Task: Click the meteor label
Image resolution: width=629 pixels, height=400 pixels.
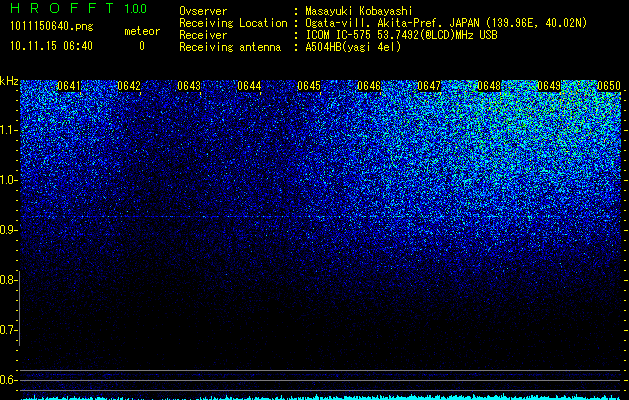Action: point(142,31)
